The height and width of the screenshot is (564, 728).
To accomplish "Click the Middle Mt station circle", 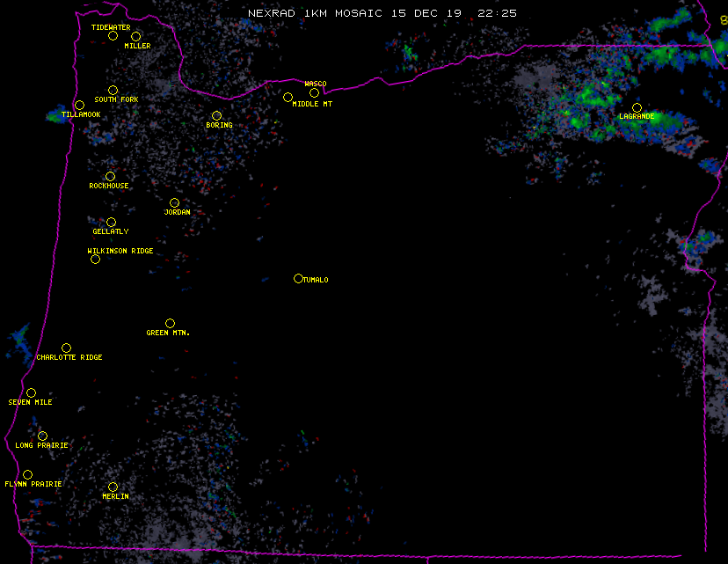I will point(288,98).
